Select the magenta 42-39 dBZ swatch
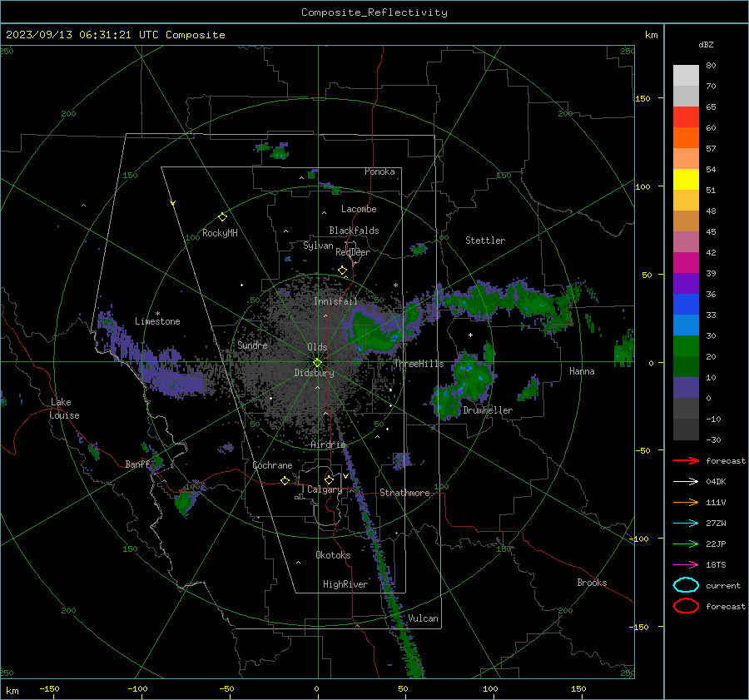 click(686, 263)
